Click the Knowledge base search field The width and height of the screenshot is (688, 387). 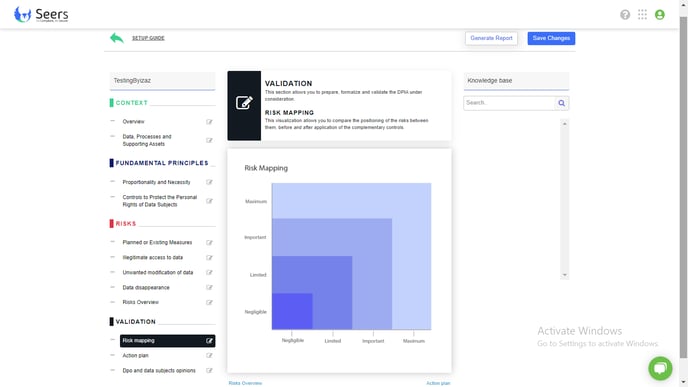pos(509,103)
